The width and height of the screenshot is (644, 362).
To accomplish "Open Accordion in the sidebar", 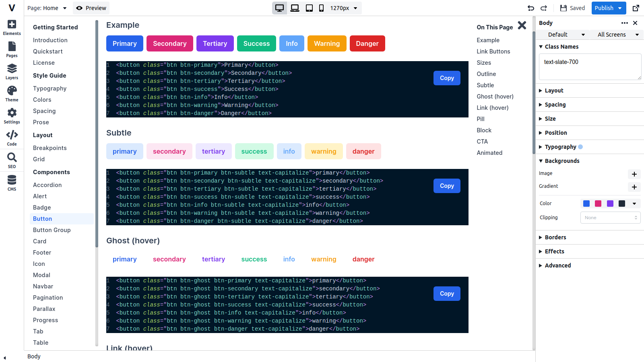I will [47, 185].
